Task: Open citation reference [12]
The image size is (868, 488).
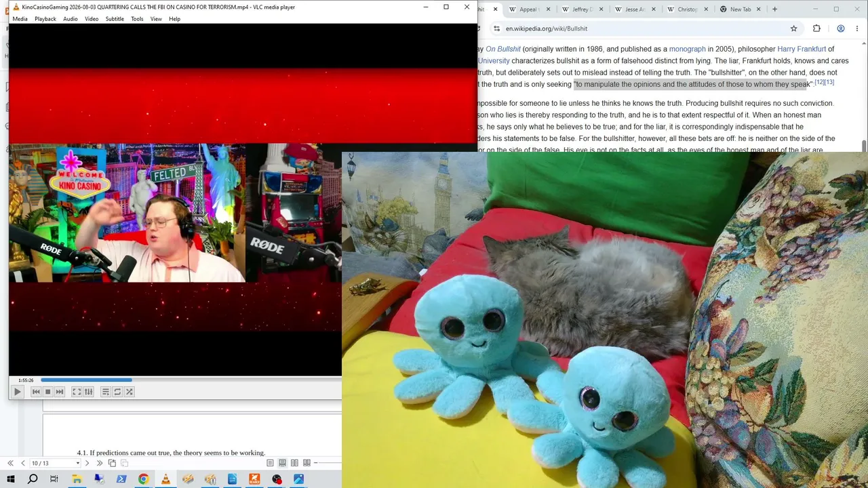Action: pyautogui.click(x=819, y=82)
